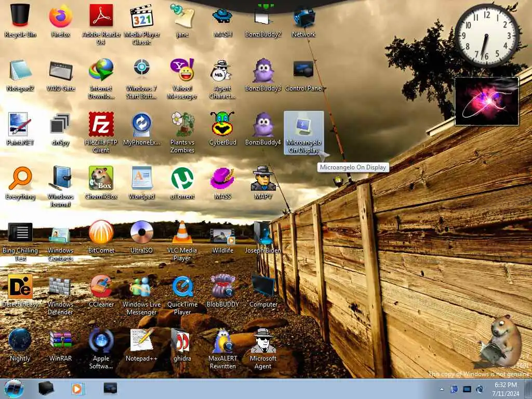Click the WinRAR icon
The height and width of the screenshot is (399, 532).
[x=60, y=345]
